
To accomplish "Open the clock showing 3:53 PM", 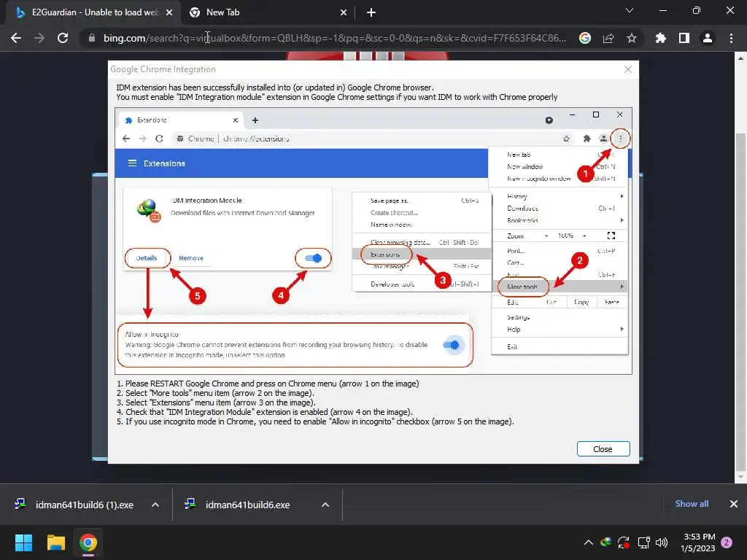I will pos(698,542).
